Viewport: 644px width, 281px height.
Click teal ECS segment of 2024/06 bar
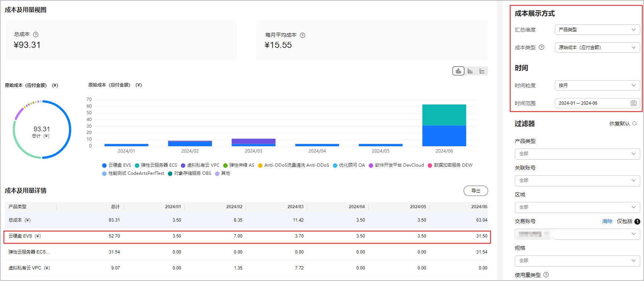click(444, 115)
